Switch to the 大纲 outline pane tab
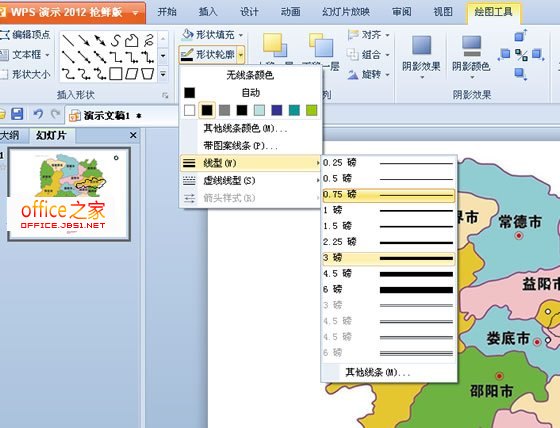The image size is (560, 428). click(x=10, y=135)
